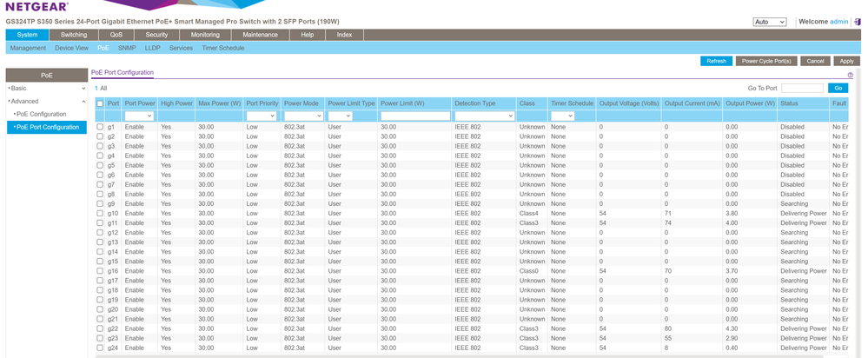
Task: Open the Maintenance tab
Action: [x=260, y=35]
